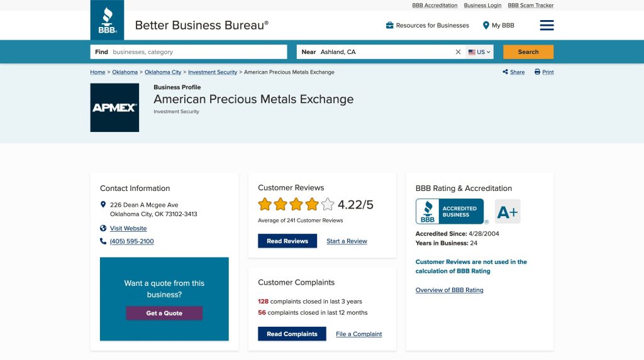
Task: Click the My BBB location pin icon
Action: 486,26
